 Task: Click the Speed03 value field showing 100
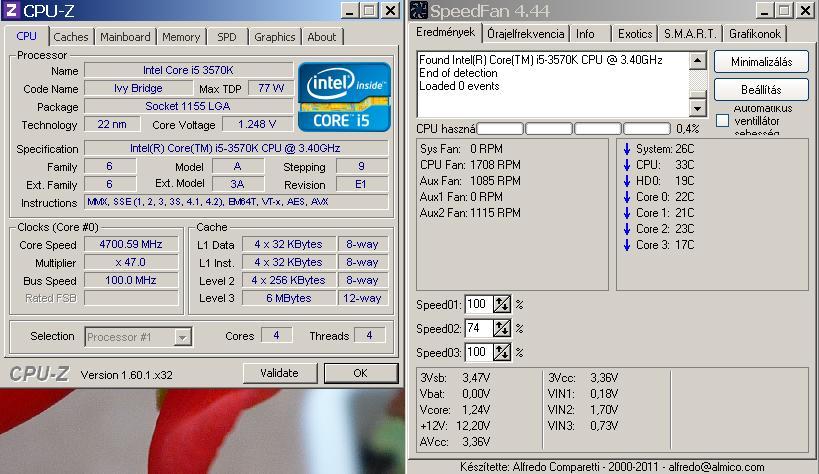[478, 352]
